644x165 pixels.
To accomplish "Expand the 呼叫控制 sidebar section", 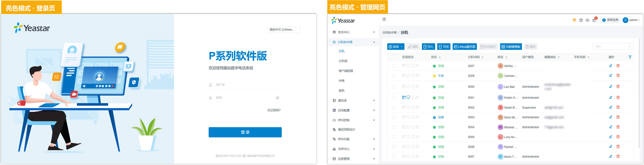I will 354,120.
